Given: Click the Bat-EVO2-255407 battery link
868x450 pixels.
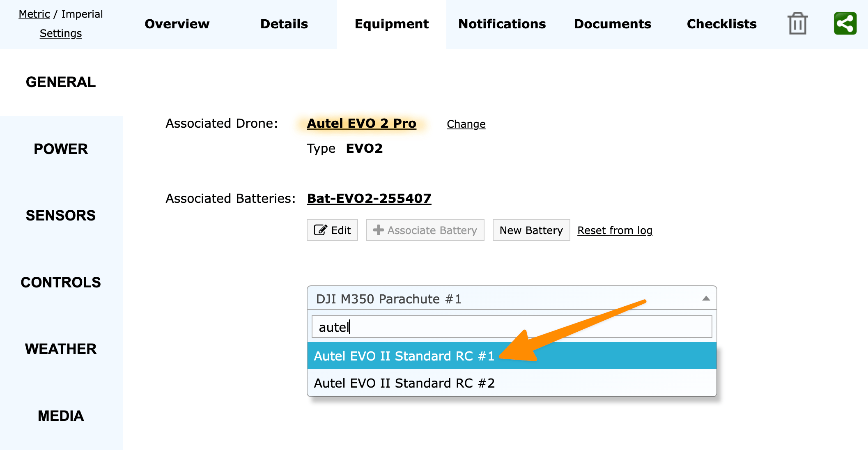Looking at the screenshot, I should click(369, 198).
